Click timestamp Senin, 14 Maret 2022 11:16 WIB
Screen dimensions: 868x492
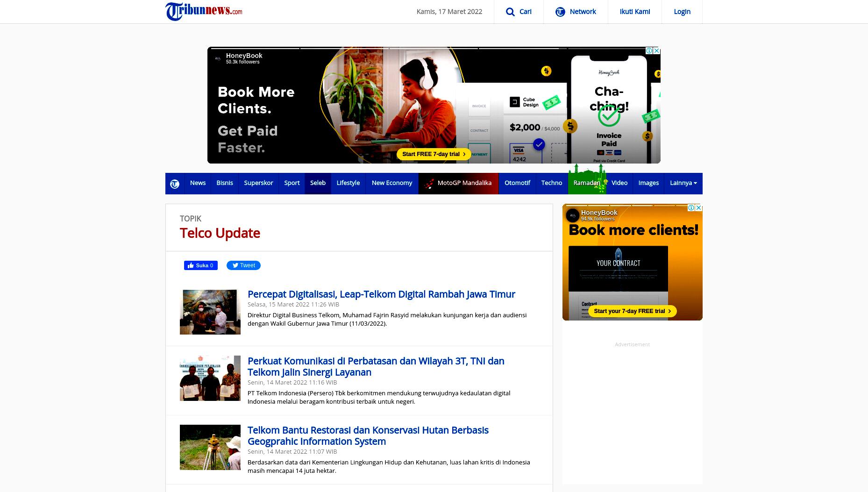click(292, 383)
